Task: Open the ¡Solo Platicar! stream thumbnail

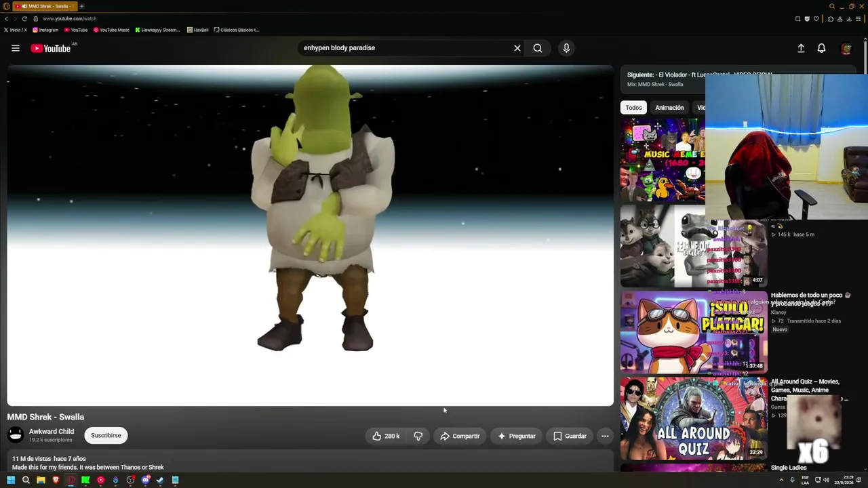Action: tap(694, 332)
